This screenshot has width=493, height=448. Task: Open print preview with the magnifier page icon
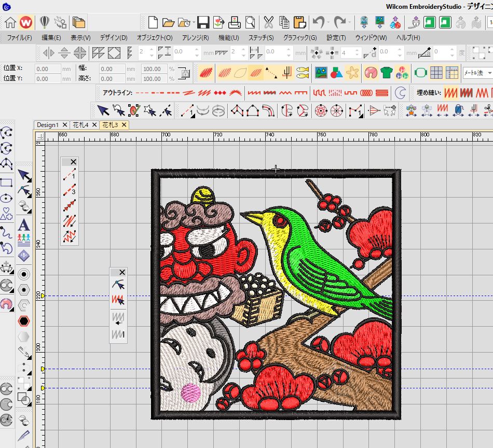[250, 23]
